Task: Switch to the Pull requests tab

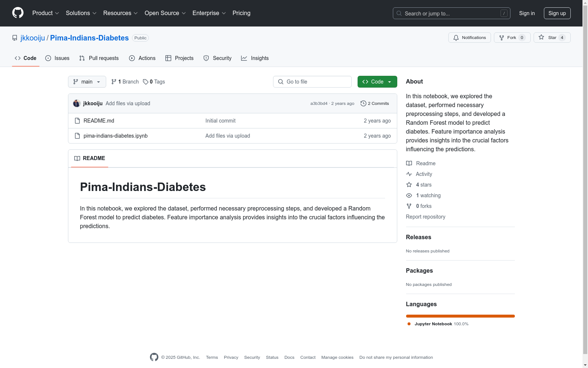Action: pos(99,58)
